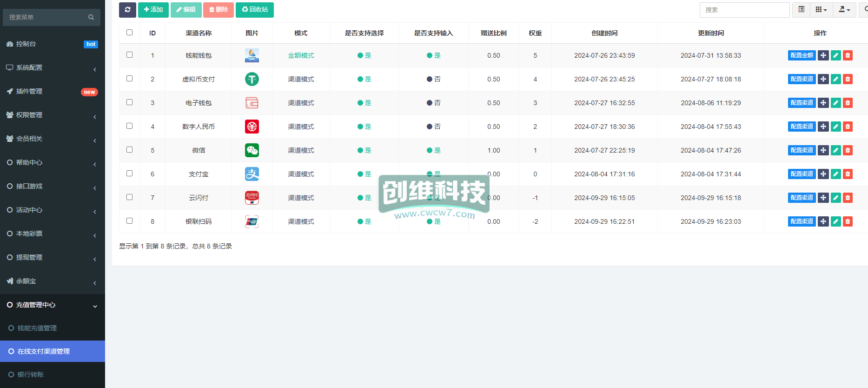The height and width of the screenshot is (388, 868).
Task: Open the 银联扫码 UnionPay logo image
Action: tap(252, 221)
